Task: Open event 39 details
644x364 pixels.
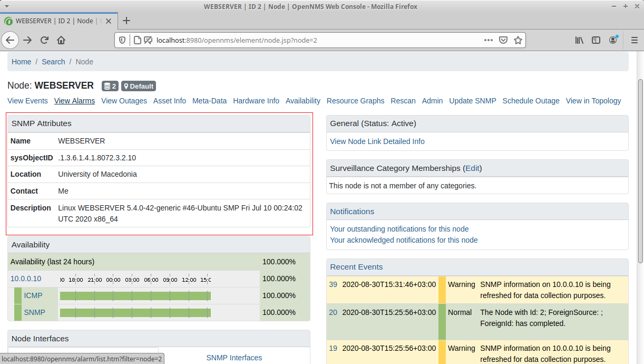Action: click(x=333, y=284)
